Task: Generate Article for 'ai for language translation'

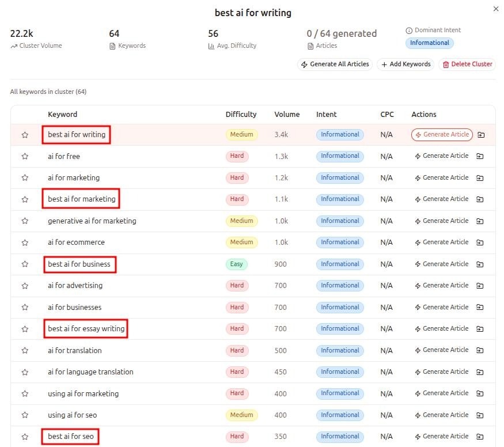Action: [x=442, y=372]
